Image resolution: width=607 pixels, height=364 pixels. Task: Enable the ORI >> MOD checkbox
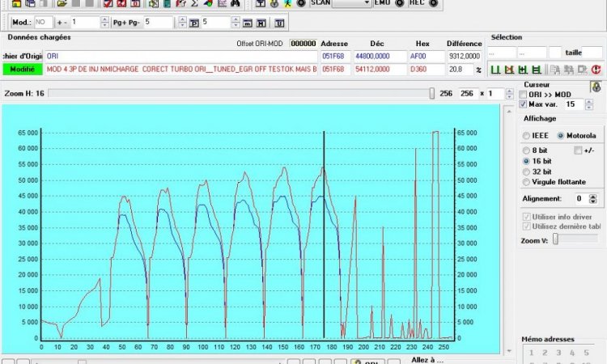coord(523,95)
